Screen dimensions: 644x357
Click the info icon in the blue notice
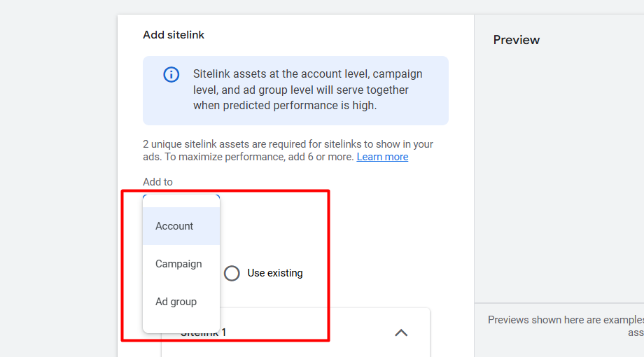pos(171,75)
